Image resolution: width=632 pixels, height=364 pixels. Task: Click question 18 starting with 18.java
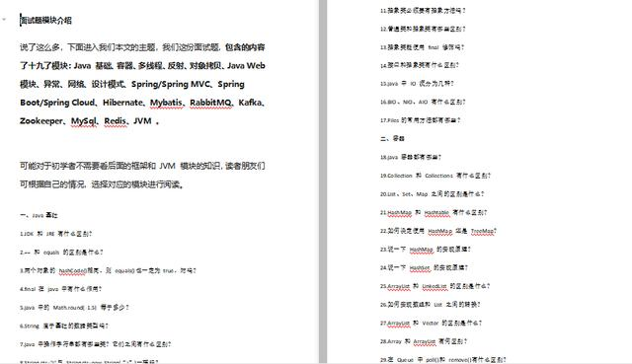411,157
